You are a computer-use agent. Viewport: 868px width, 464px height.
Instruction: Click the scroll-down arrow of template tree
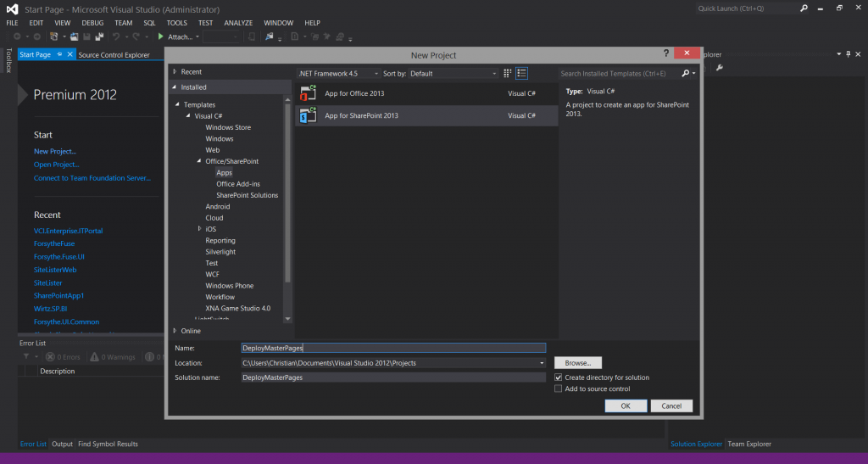287,319
